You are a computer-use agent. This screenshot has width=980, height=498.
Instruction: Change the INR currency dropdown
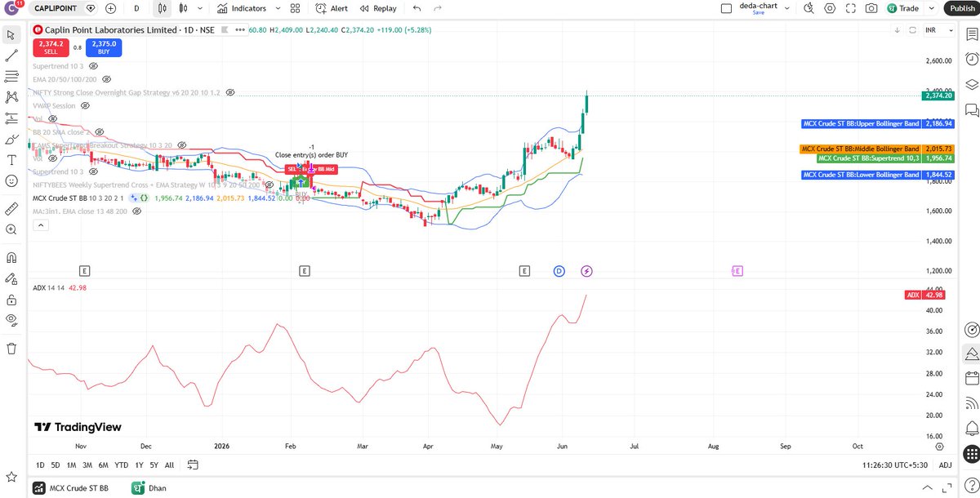pyautogui.click(x=939, y=30)
